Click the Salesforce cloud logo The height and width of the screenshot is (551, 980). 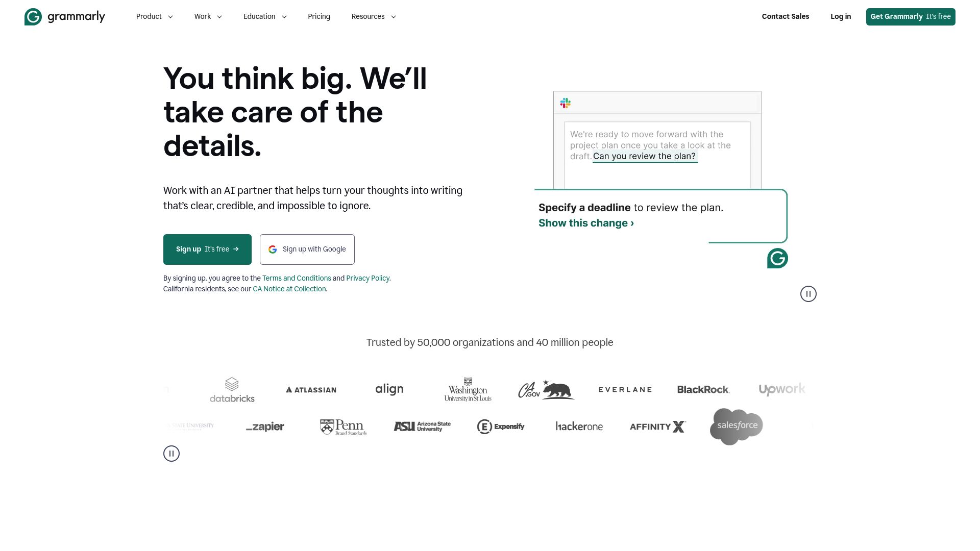pos(736,425)
